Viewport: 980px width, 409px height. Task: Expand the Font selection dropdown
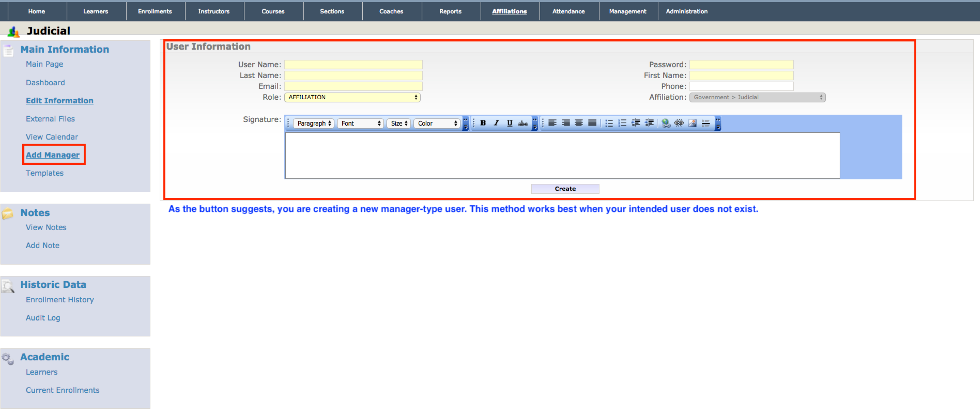click(x=360, y=123)
